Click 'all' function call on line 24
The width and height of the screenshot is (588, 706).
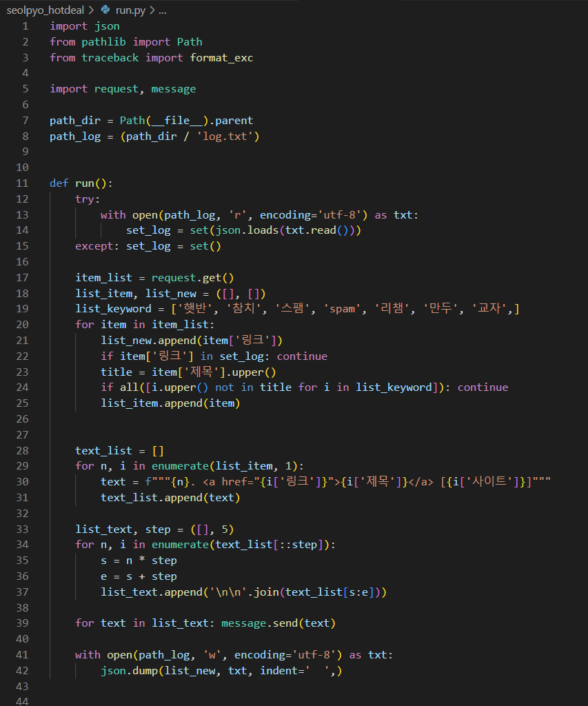point(129,387)
